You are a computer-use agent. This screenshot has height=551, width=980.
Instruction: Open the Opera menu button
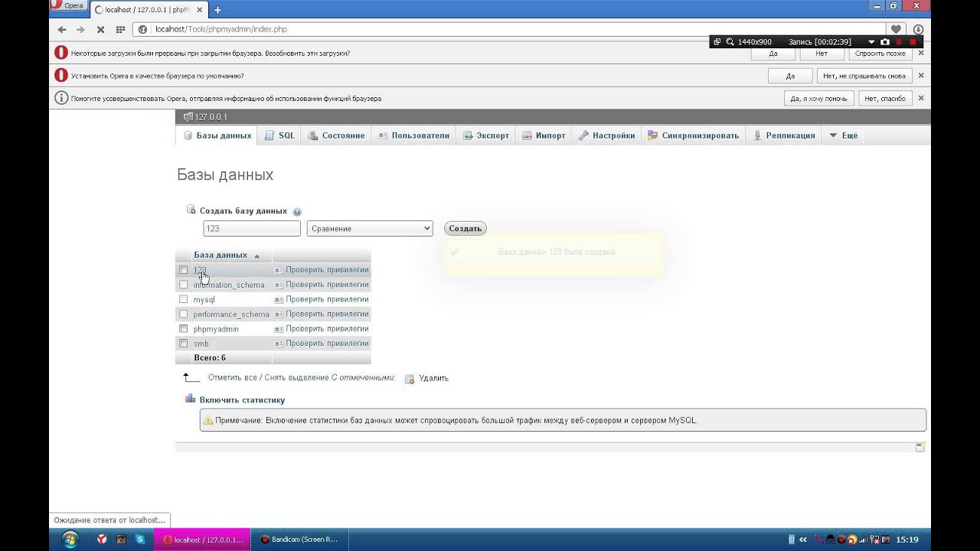pyautogui.click(x=68, y=5)
